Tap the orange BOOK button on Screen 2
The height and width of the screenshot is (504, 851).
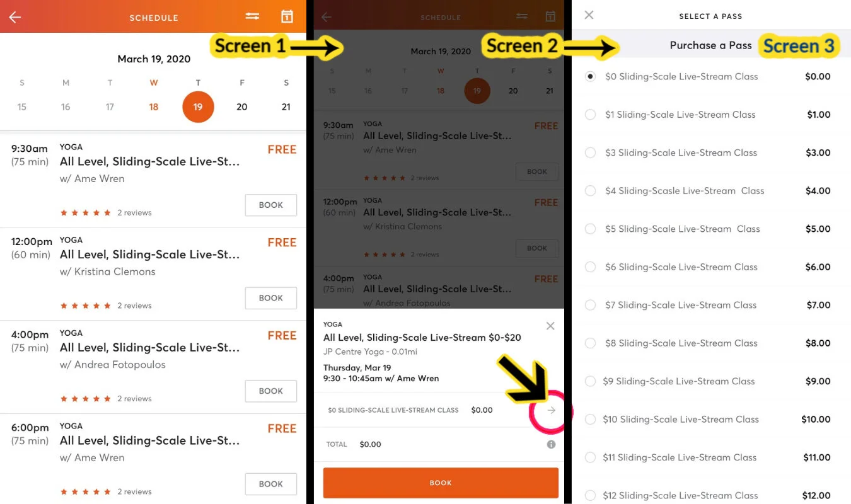(x=441, y=483)
